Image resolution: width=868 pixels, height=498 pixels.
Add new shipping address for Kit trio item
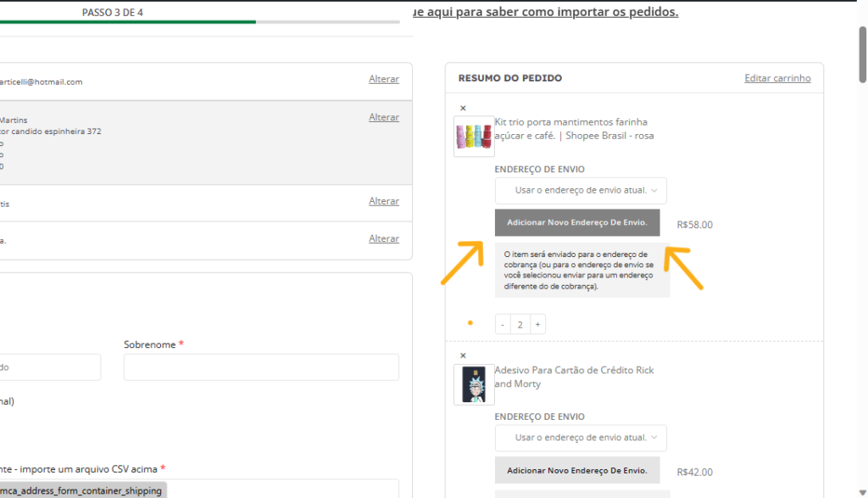577,222
